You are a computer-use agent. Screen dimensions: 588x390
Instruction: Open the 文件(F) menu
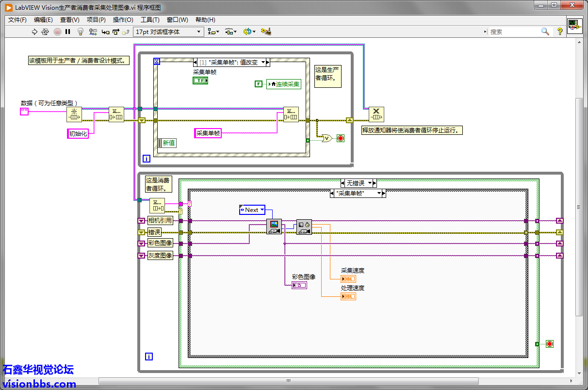tap(17, 20)
